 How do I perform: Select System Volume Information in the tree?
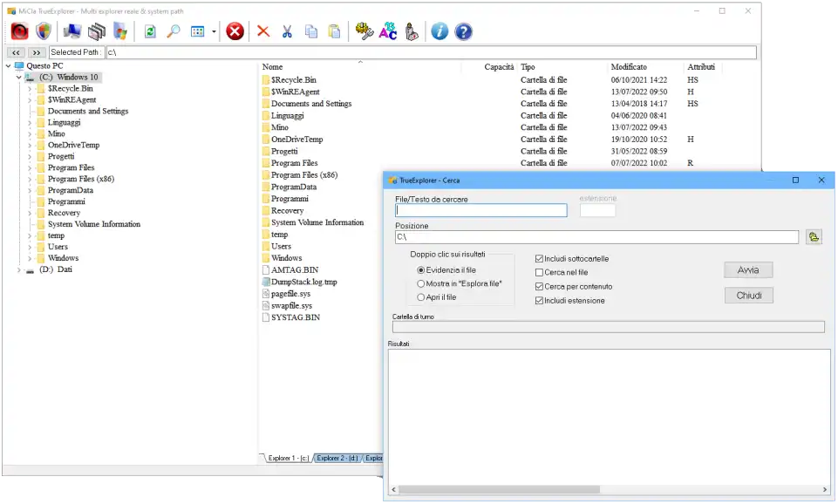pos(94,224)
